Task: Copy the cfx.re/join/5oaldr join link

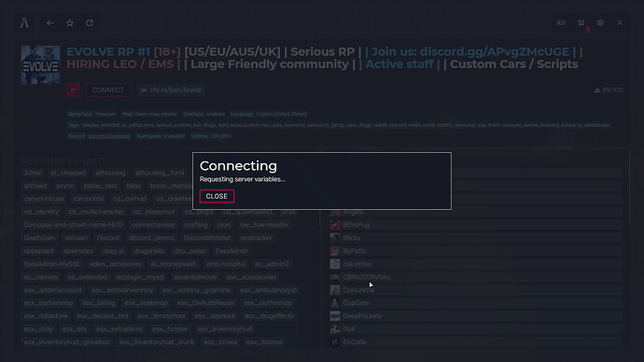Action: (x=171, y=90)
